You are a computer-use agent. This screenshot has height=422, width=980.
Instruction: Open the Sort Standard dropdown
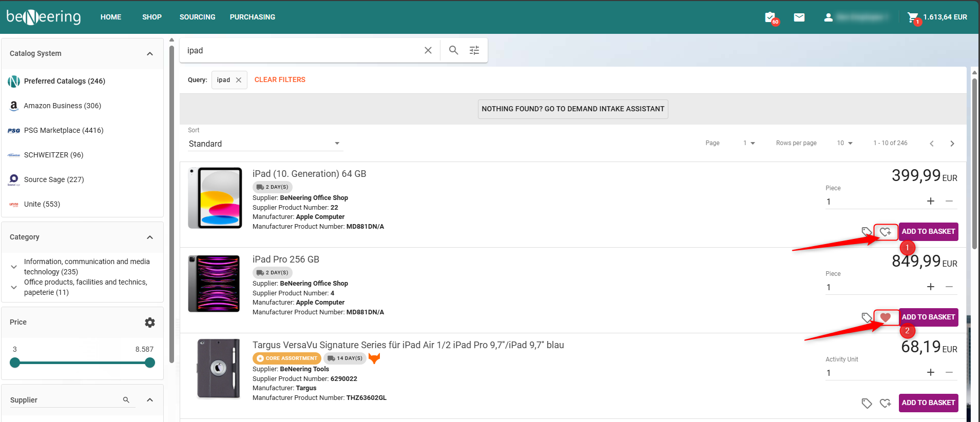click(264, 144)
